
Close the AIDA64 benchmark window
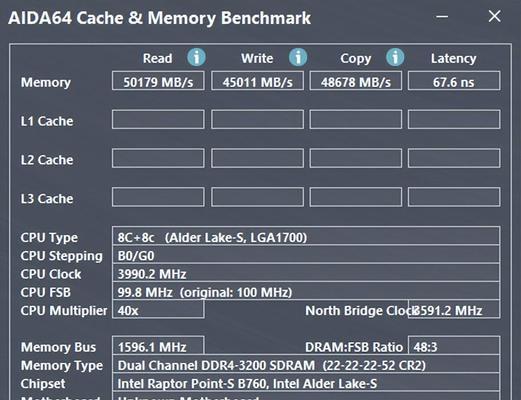coord(494,16)
